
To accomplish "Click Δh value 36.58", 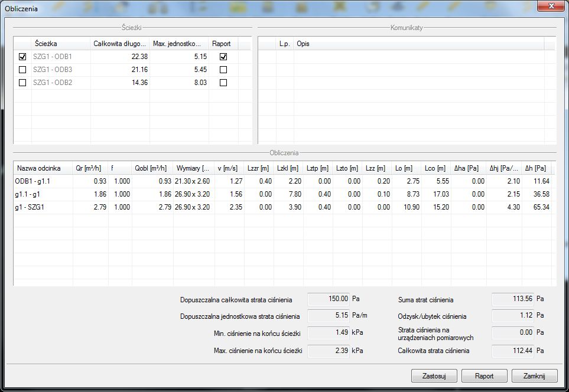I will [541, 194].
